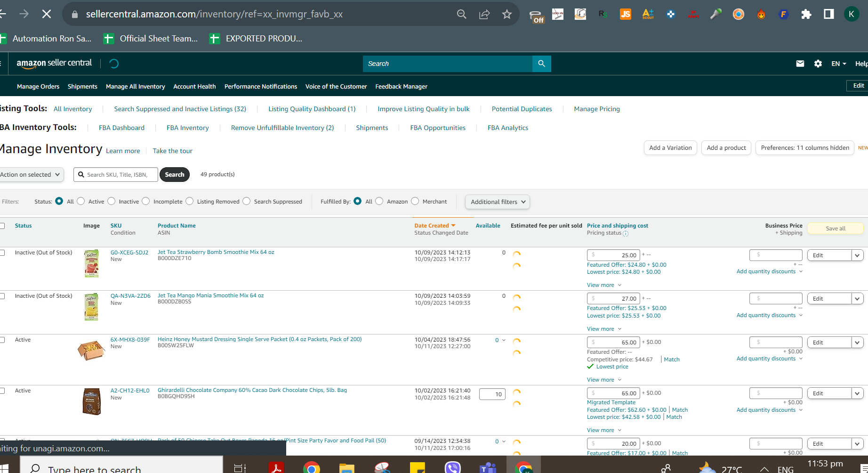Screen dimensions: 868x473
Task: Open Ghirardelli chocolate chips thumbnail
Action: click(92, 401)
